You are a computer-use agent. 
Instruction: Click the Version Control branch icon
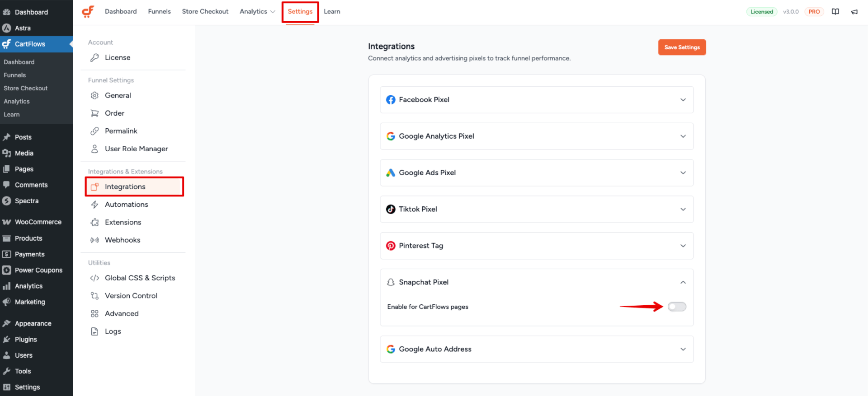[94, 296]
